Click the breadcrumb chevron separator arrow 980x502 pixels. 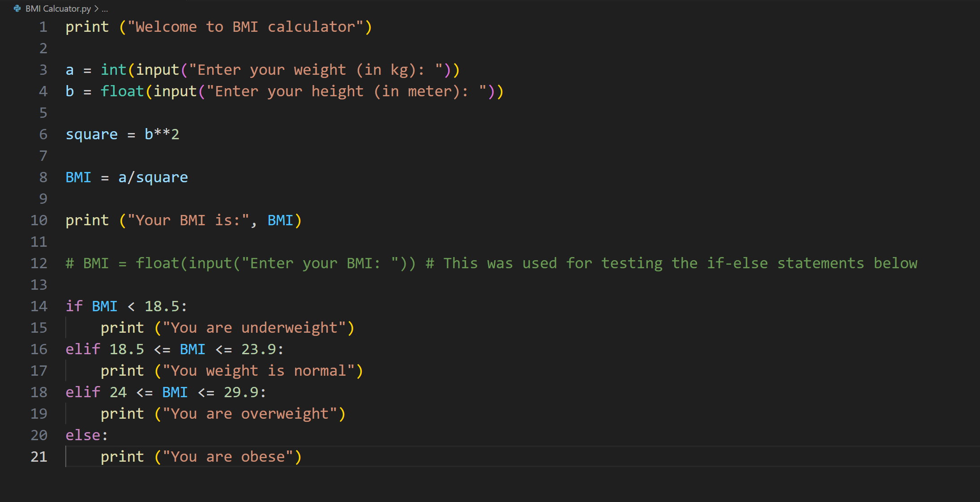(x=96, y=9)
